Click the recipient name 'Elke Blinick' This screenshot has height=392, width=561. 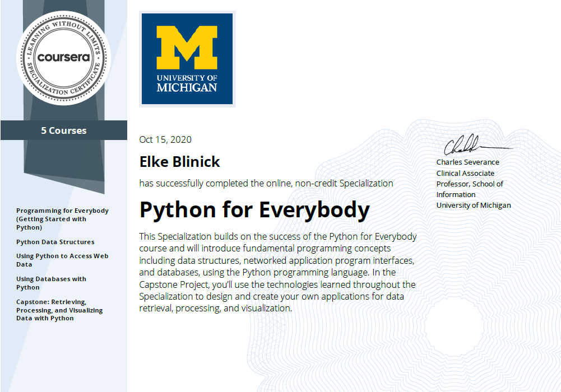(x=179, y=162)
